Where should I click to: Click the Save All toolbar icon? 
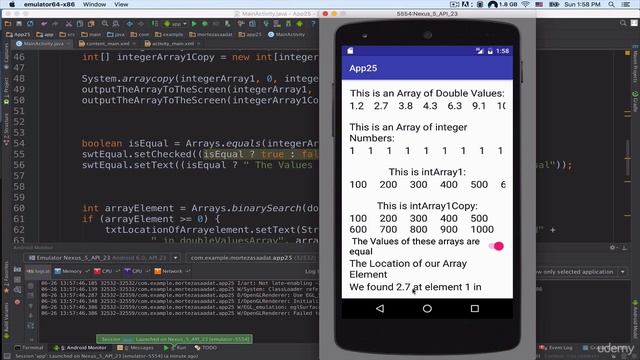click(19, 24)
